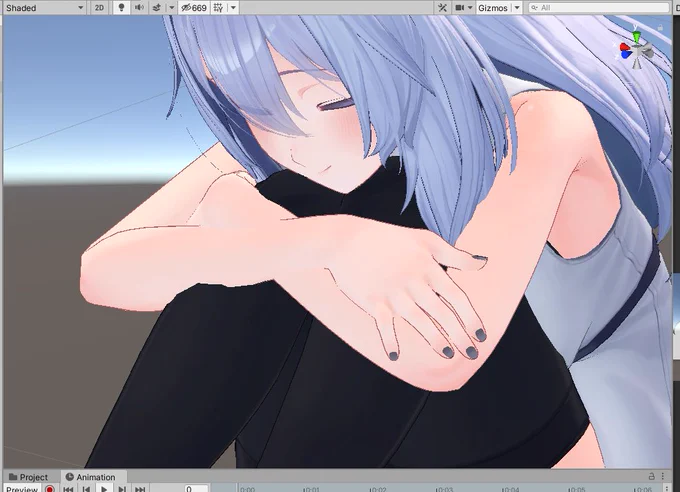
Task: Play the animation clip
Action: point(104,489)
